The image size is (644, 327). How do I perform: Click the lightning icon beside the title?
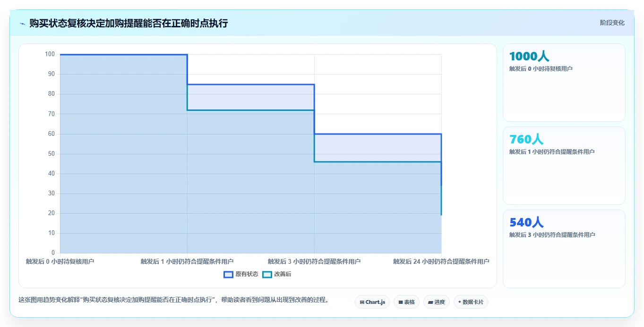tap(23, 23)
